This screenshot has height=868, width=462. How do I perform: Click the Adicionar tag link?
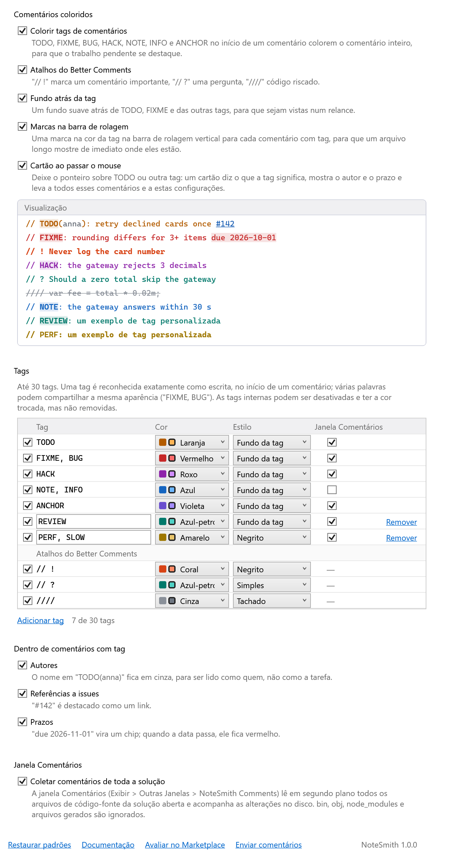coord(41,620)
